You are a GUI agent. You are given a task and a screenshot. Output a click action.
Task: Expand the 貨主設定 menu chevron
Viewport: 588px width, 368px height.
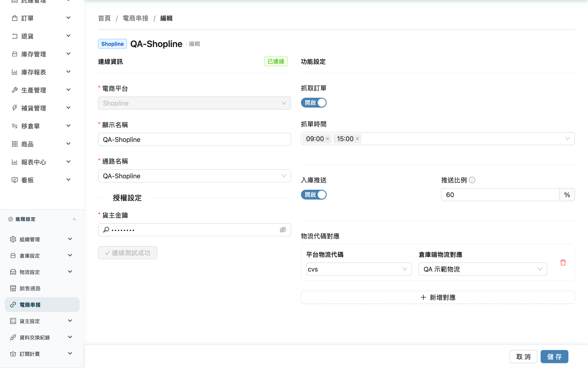(70, 321)
